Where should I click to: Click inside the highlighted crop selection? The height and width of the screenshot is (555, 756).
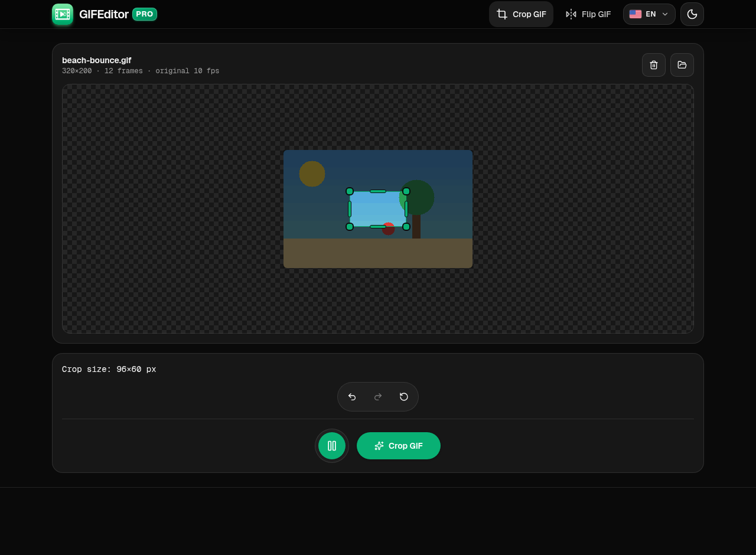click(378, 209)
